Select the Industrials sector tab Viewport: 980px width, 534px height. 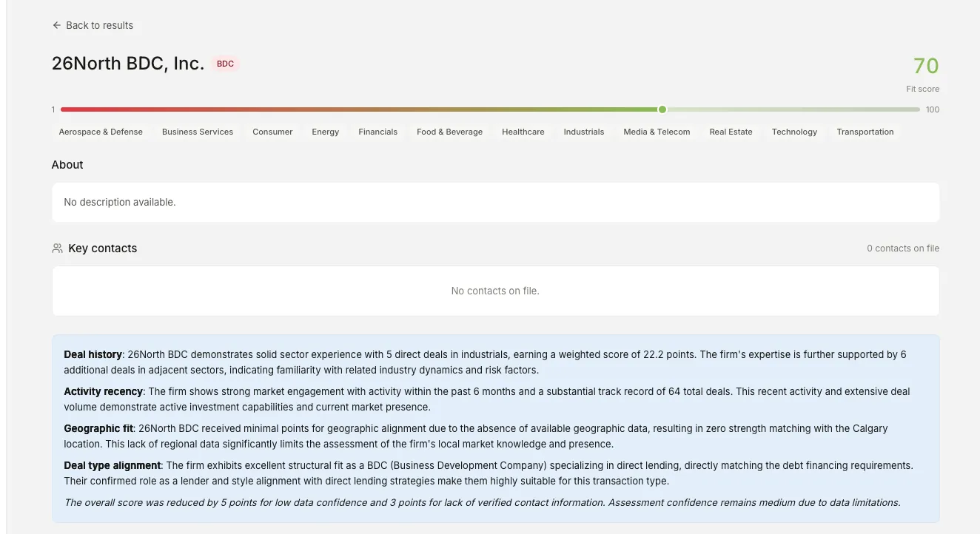(583, 132)
